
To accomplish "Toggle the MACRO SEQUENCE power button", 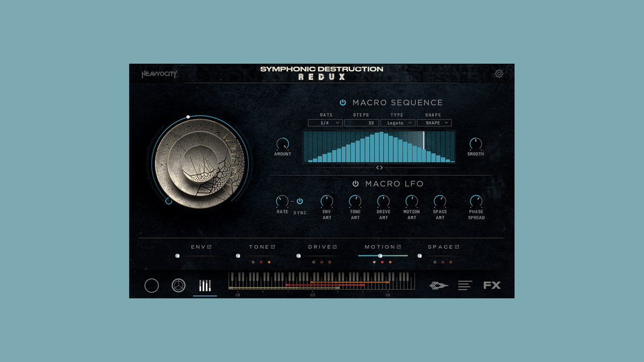I will [342, 102].
